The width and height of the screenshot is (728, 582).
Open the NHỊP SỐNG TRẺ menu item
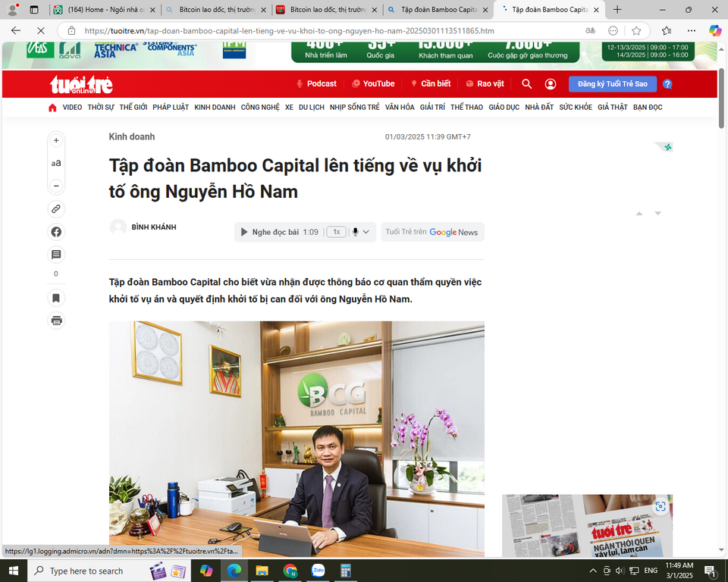tap(355, 108)
